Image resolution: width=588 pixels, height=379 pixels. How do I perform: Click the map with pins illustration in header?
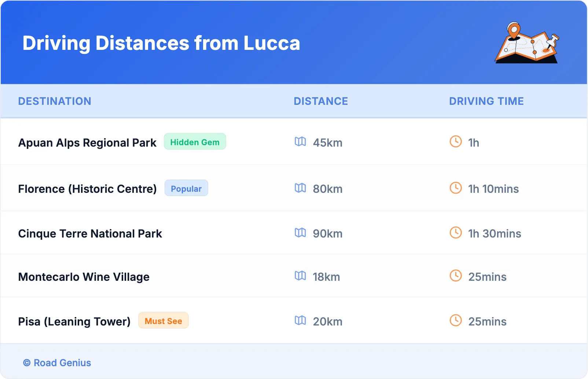(527, 43)
